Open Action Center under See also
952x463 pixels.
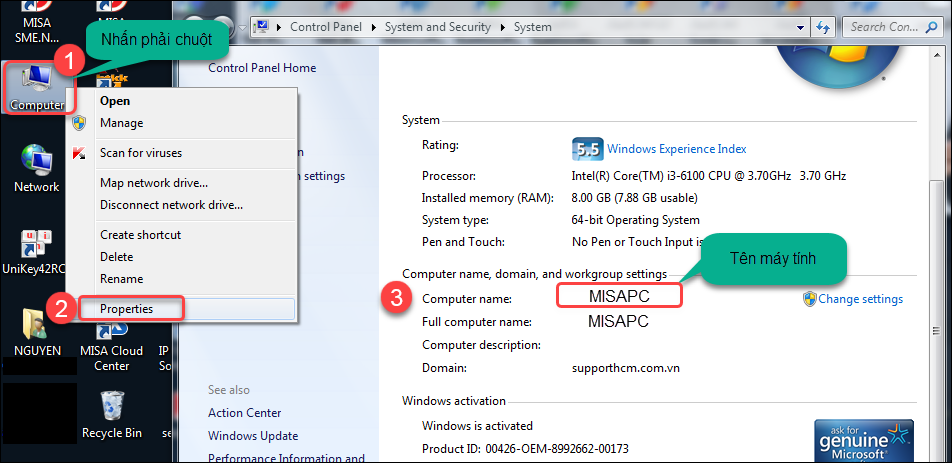(245, 413)
